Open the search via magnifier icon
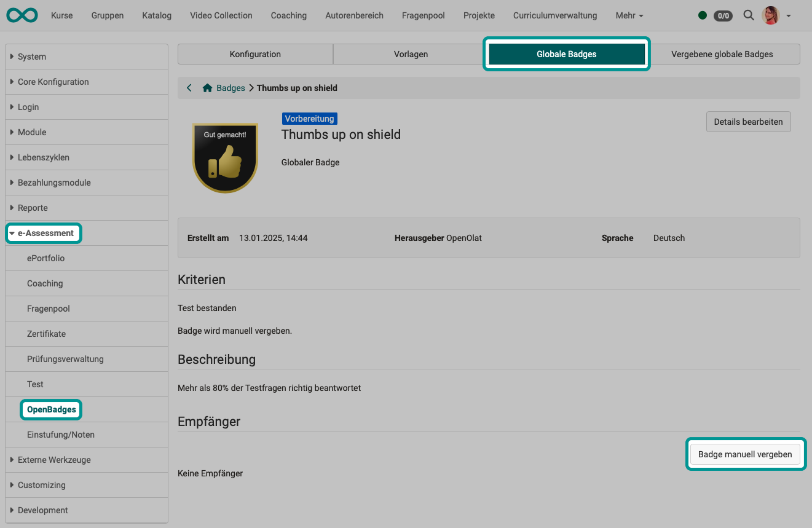The height and width of the screenshot is (528, 812). 749,15
